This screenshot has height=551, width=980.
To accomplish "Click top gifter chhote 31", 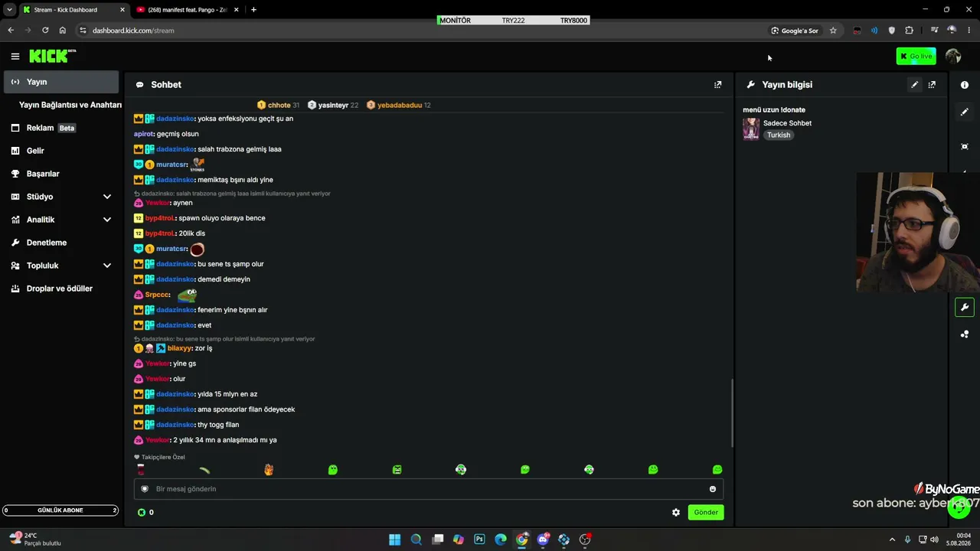I will tap(278, 105).
